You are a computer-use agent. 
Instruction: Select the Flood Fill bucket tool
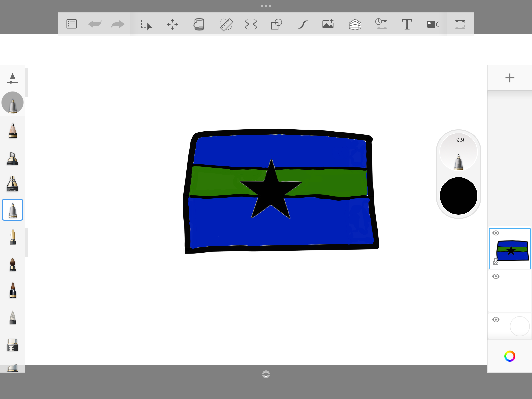pos(199,24)
